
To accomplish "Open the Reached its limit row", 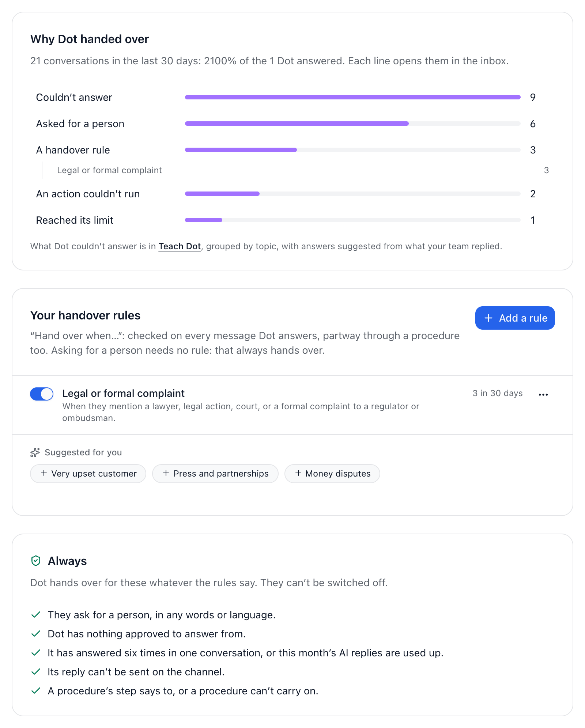I will pyautogui.click(x=286, y=220).
